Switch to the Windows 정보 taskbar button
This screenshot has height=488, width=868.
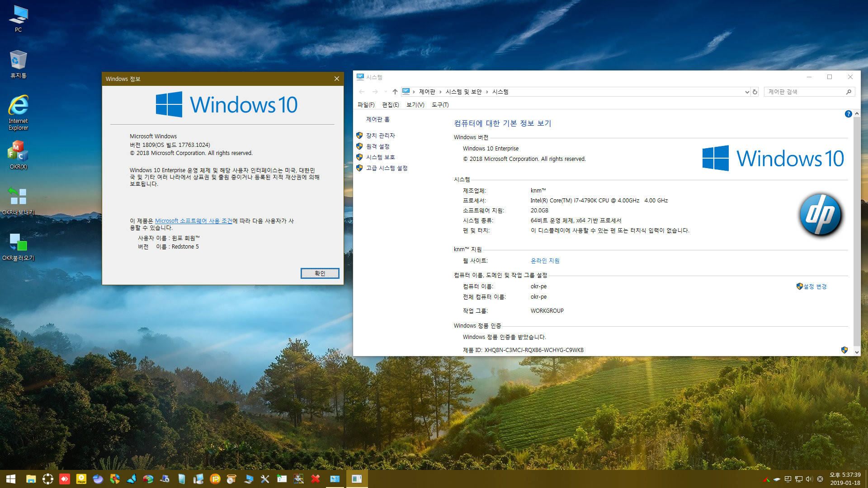pos(357,479)
